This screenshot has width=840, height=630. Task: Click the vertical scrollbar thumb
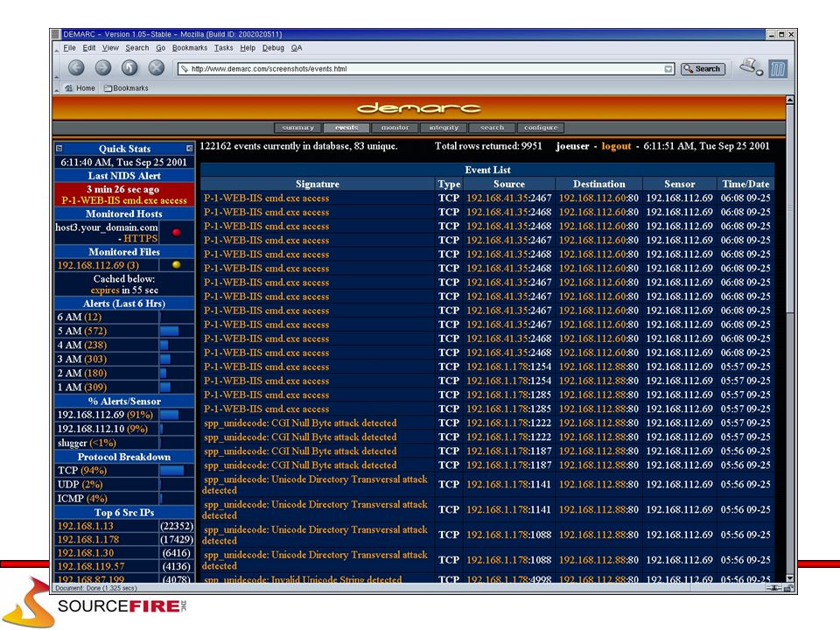click(789, 209)
